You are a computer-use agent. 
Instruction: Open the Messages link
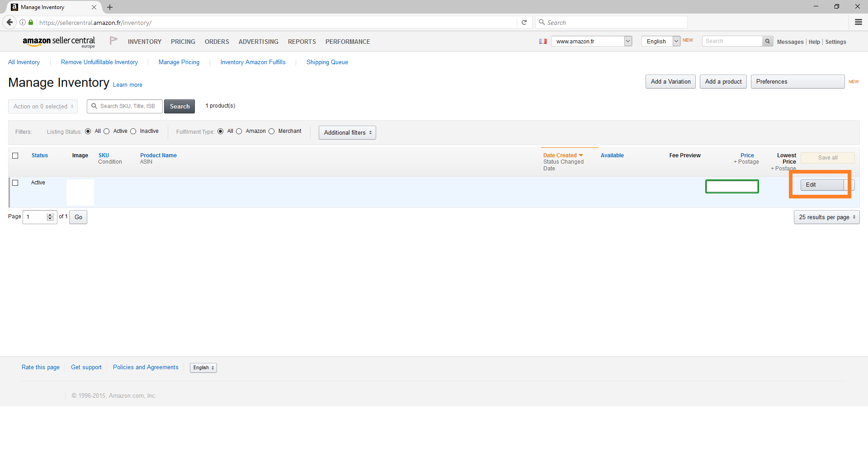pos(790,42)
